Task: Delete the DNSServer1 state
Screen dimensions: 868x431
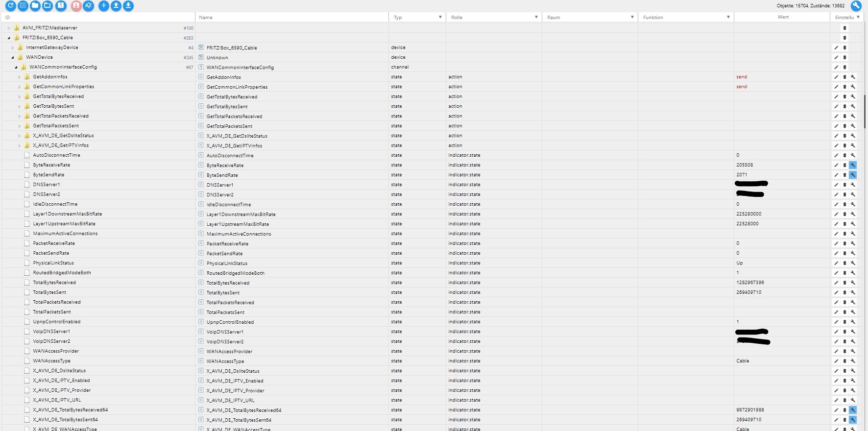Action: [844, 185]
